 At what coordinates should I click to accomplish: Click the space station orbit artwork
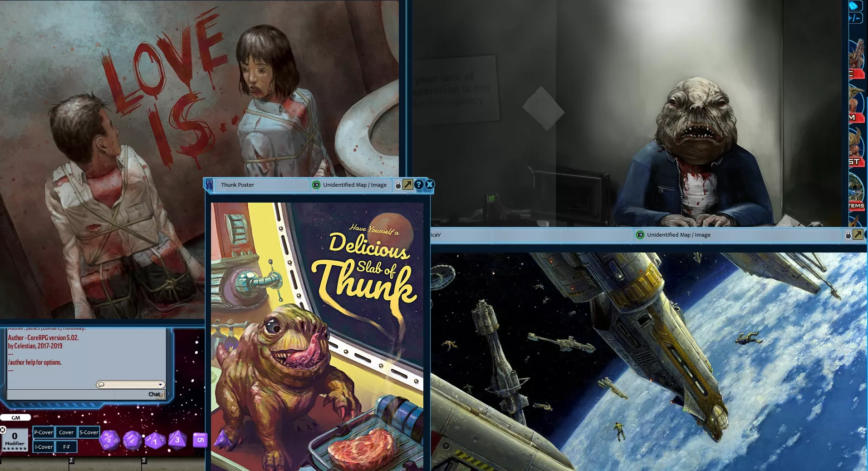(x=649, y=362)
